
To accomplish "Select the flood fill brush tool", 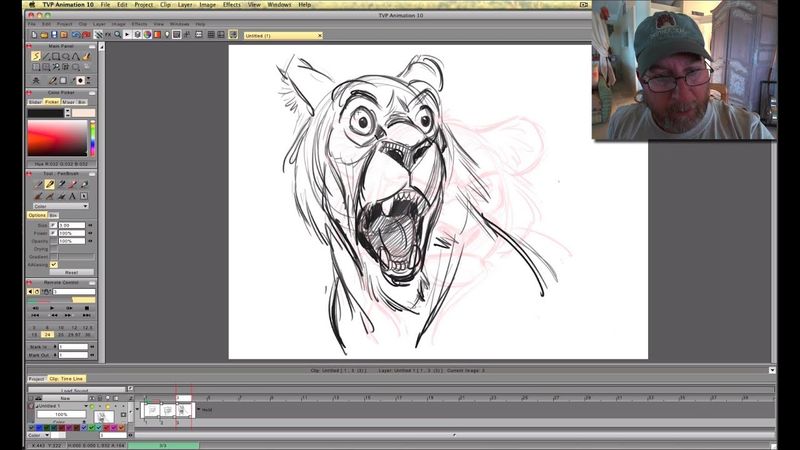I will coord(86,56).
